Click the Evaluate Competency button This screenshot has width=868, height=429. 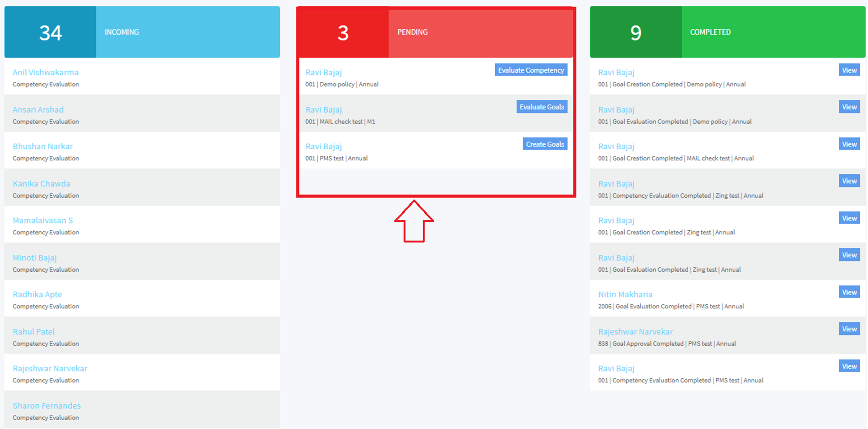tap(531, 70)
